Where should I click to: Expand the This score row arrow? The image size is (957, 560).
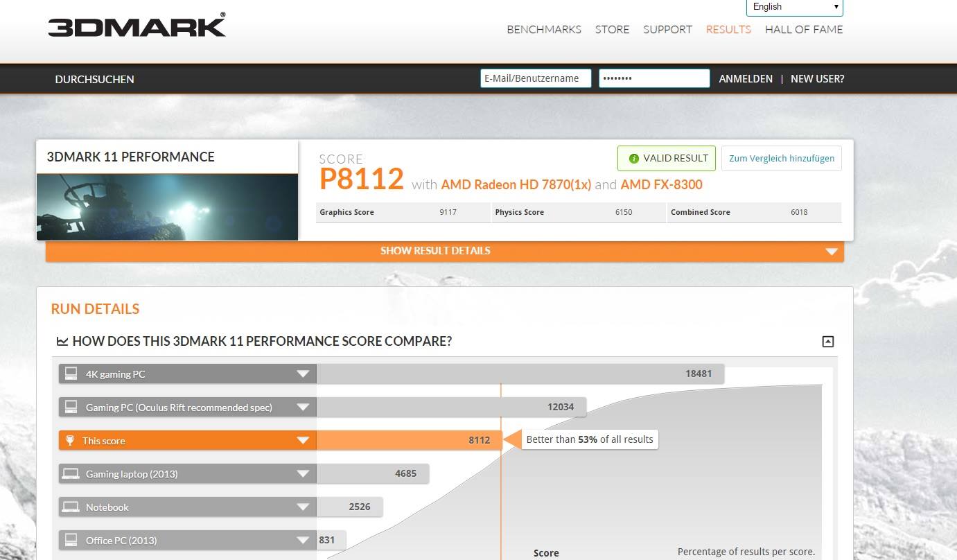303,441
